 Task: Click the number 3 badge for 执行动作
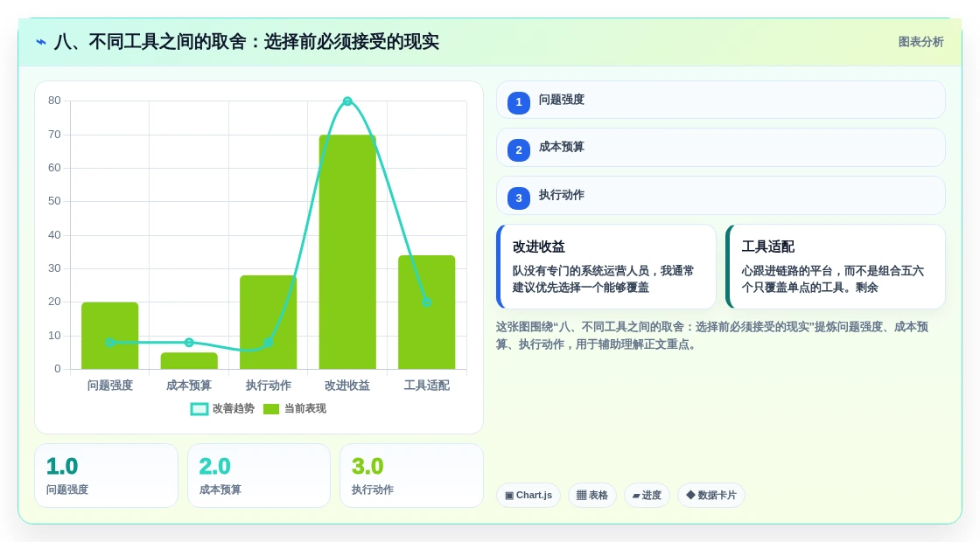tap(519, 198)
